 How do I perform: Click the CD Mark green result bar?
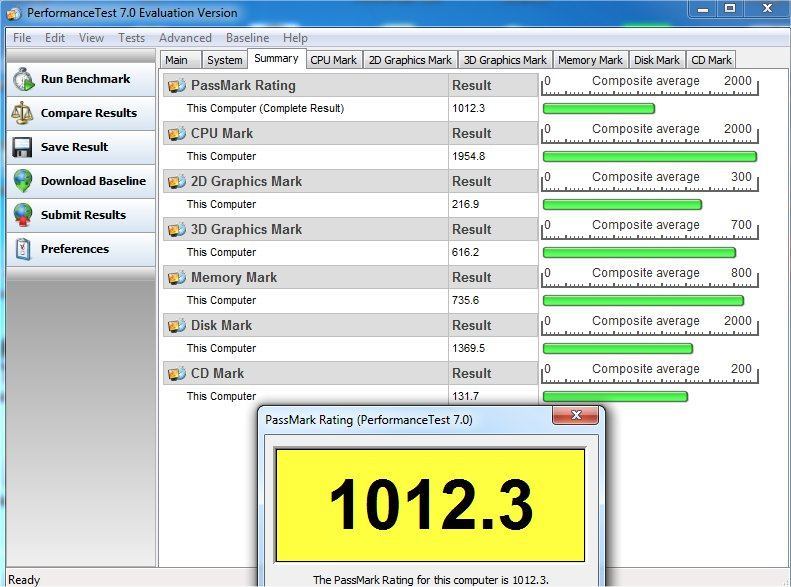click(615, 396)
